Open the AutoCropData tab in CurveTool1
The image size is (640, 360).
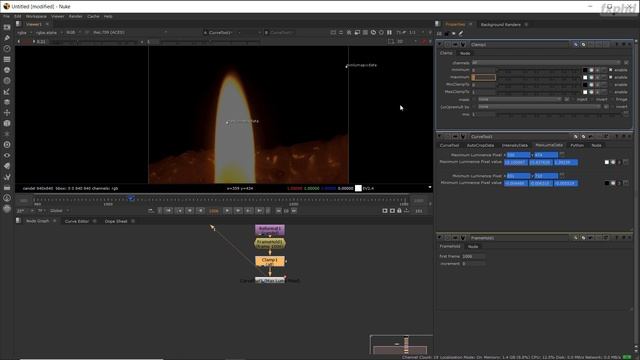click(x=480, y=145)
